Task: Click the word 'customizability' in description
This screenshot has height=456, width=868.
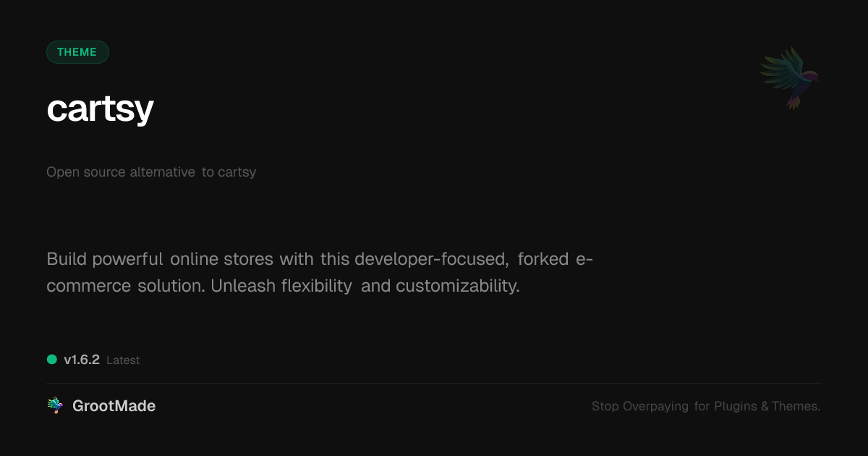Action: click(457, 286)
